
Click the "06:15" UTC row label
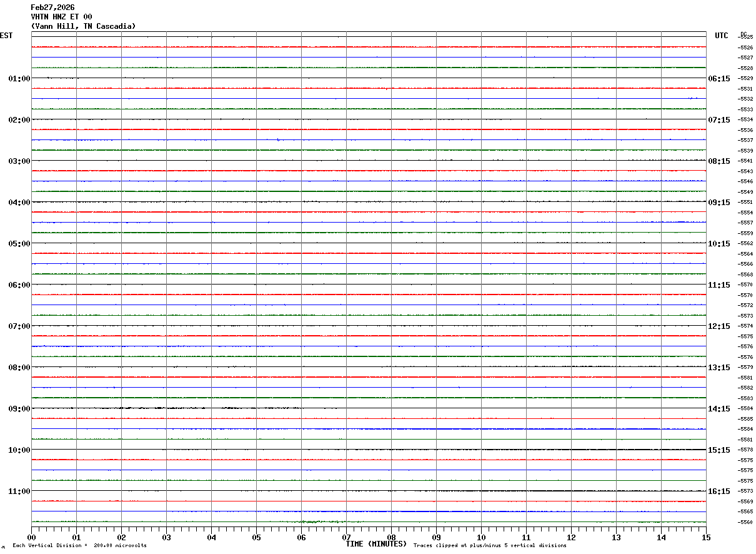719,79
